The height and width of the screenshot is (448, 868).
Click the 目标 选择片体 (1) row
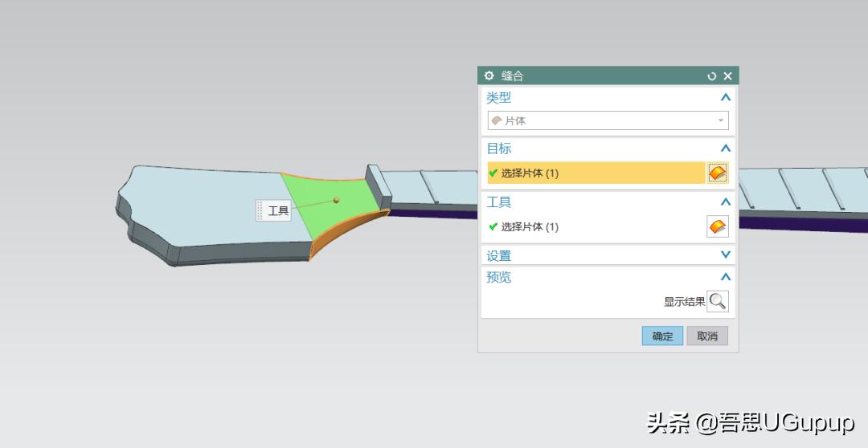(595, 173)
